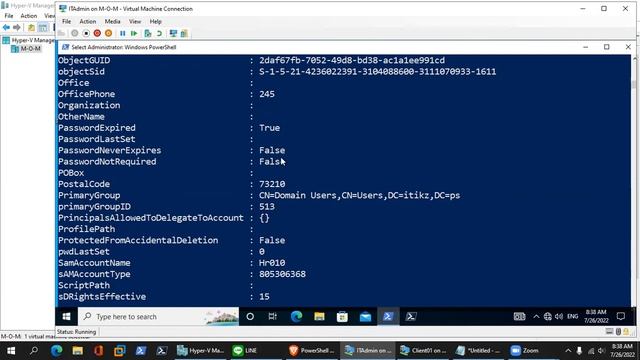
Task: Launch Edge from the guest taskbar
Action: pos(296,316)
